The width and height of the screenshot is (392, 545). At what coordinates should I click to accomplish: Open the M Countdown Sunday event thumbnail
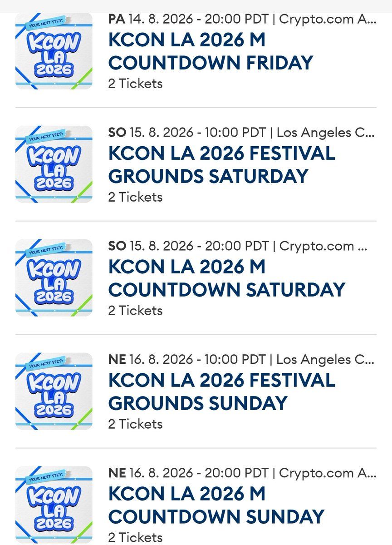(x=54, y=505)
